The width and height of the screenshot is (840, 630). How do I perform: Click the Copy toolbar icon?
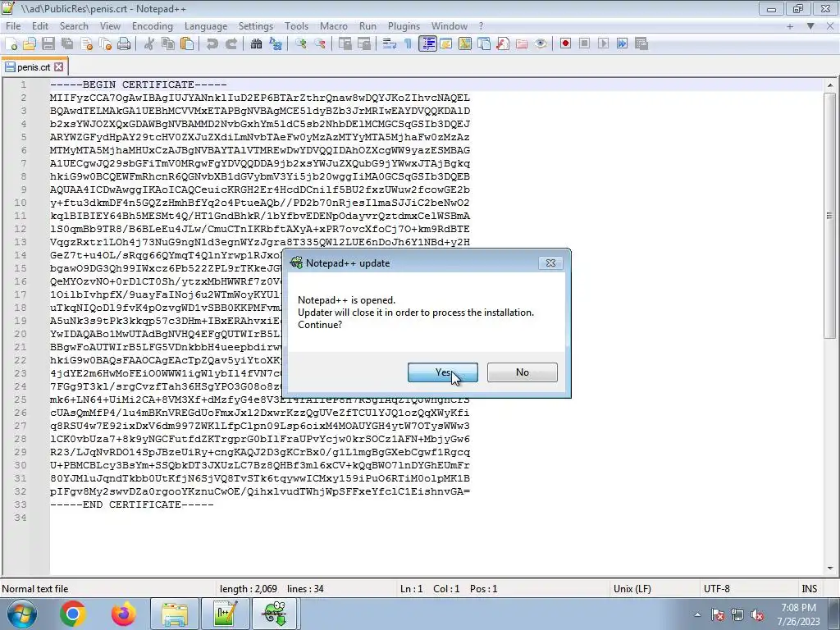[168, 44]
